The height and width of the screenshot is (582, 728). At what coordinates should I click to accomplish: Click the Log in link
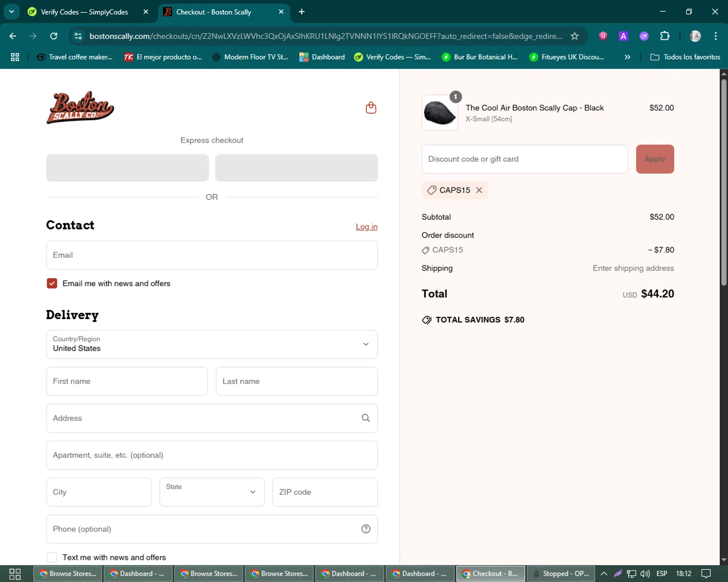[x=366, y=226]
